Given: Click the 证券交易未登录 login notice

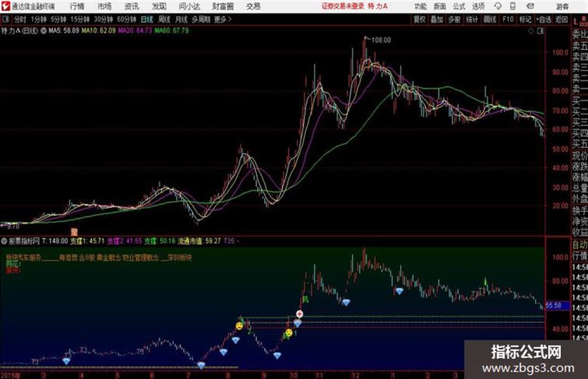Looking at the screenshot, I should (x=343, y=6).
